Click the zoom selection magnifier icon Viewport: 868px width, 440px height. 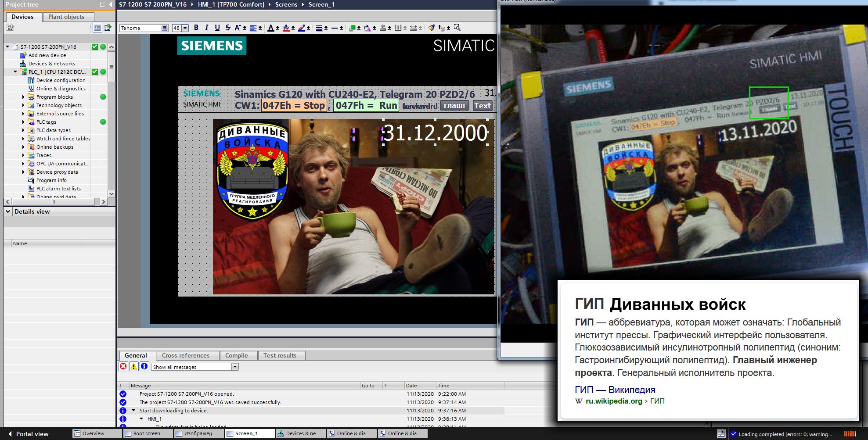(x=457, y=28)
